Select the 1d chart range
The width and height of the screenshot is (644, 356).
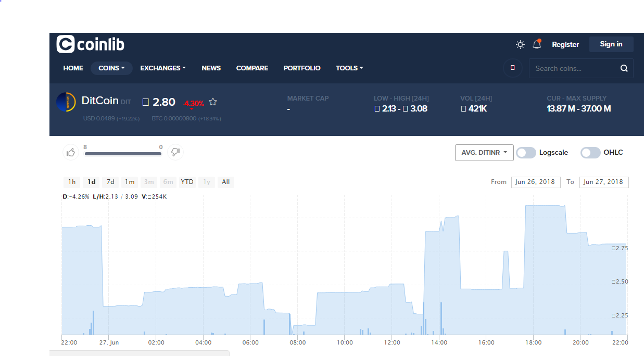pos(91,182)
